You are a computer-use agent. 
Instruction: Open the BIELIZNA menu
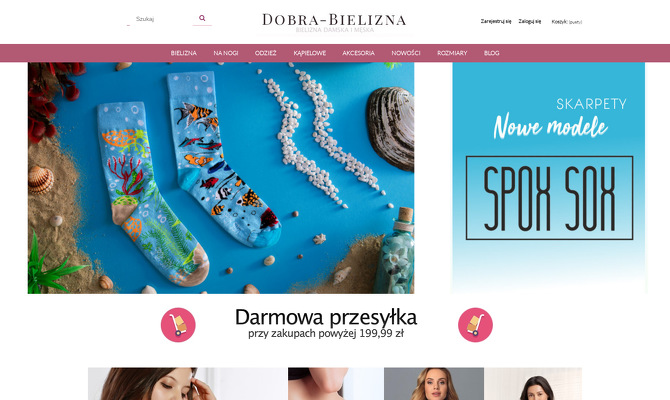point(184,53)
